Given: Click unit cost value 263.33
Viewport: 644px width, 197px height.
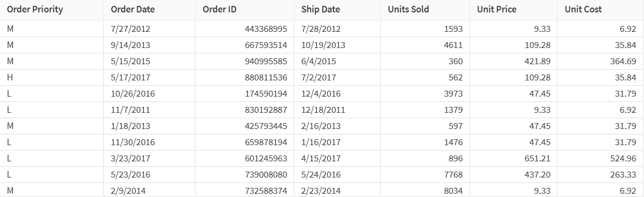Looking at the screenshot, I should 600,175.
